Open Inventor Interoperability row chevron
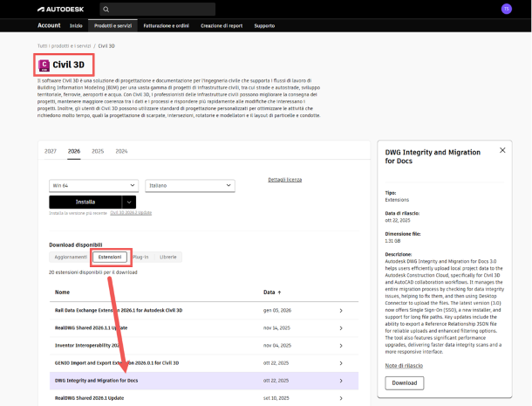 pyautogui.click(x=341, y=346)
